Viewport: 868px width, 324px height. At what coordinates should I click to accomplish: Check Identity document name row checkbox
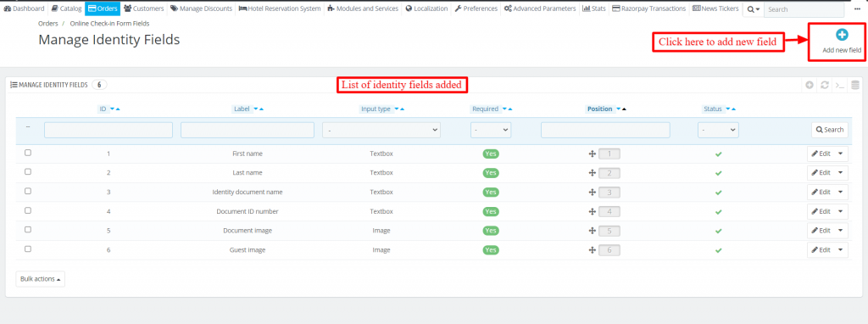coord(28,191)
